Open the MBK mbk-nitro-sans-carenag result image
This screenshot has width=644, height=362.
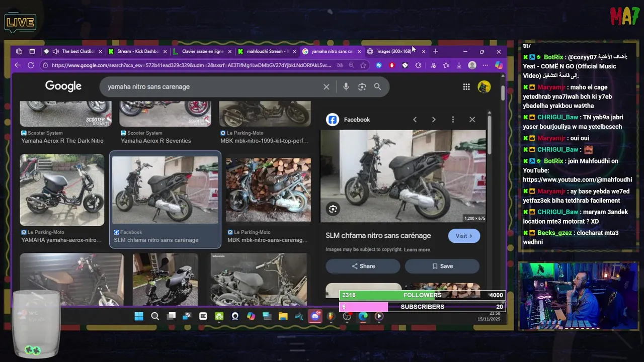[x=268, y=190]
